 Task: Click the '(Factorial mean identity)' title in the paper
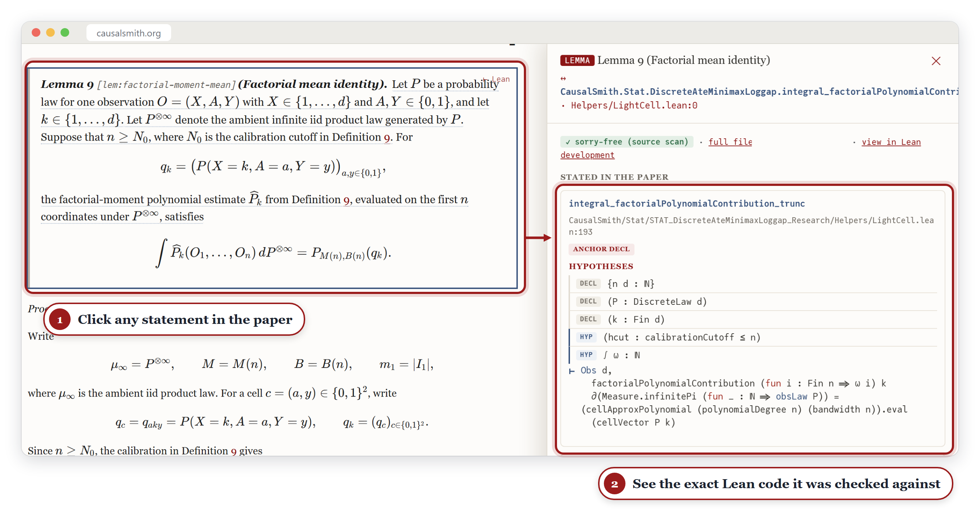tap(312, 84)
